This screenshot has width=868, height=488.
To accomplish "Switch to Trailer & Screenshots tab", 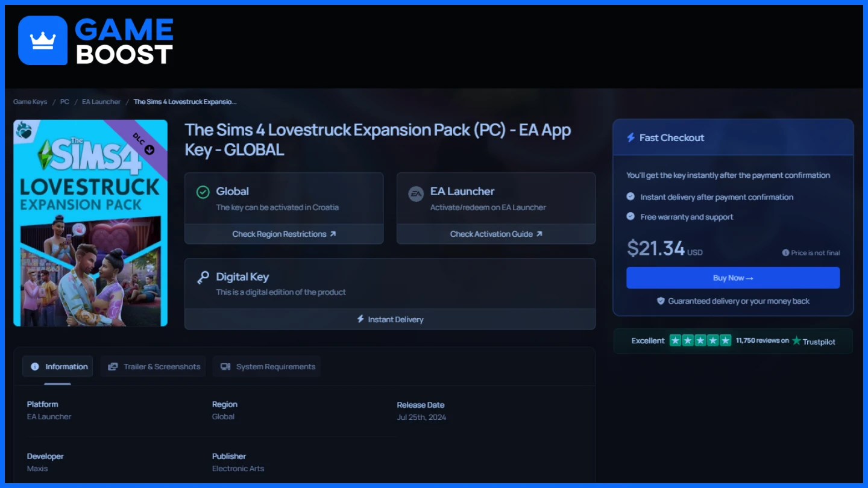I will tap(153, 366).
